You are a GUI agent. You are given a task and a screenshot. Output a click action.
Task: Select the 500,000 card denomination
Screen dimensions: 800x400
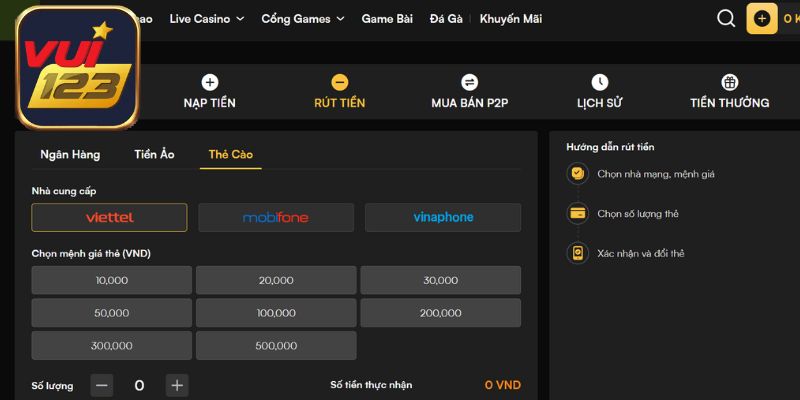point(276,346)
